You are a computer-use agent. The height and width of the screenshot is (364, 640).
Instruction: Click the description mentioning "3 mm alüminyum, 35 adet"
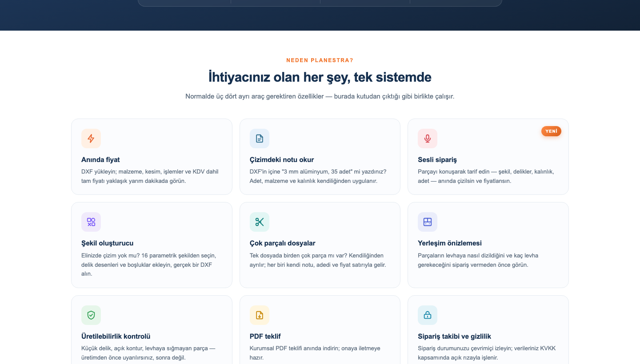[x=318, y=176]
